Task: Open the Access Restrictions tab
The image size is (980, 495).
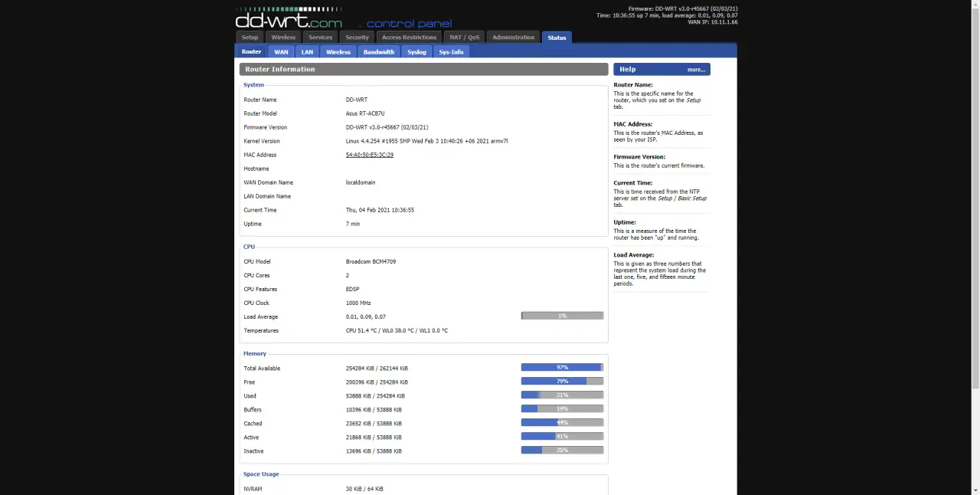Action: pos(409,37)
